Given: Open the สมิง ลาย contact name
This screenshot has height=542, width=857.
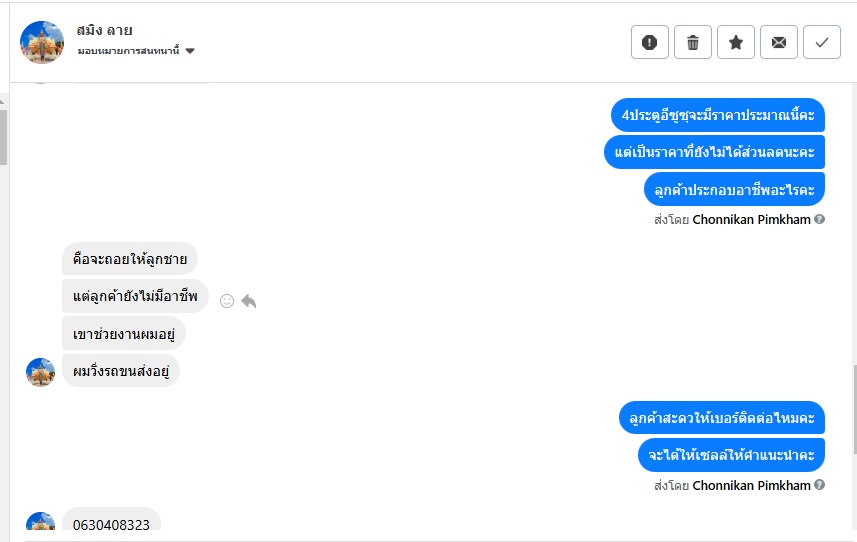Looking at the screenshot, I should (x=105, y=30).
